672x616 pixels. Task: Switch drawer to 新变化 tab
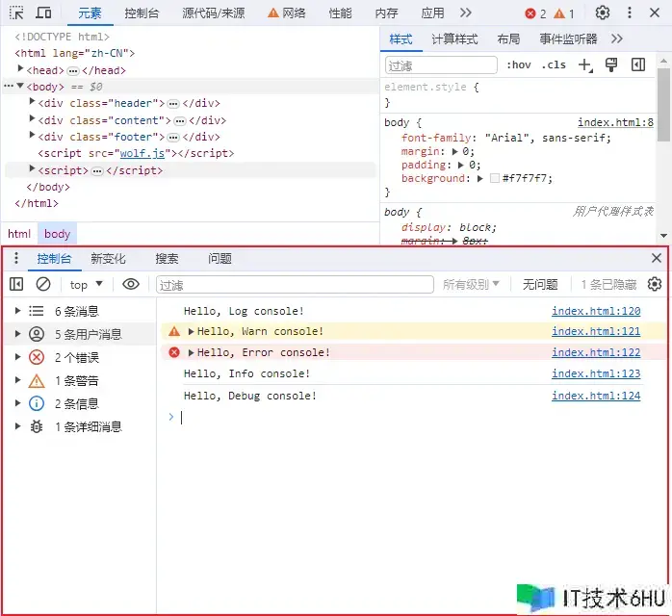(108, 259)
